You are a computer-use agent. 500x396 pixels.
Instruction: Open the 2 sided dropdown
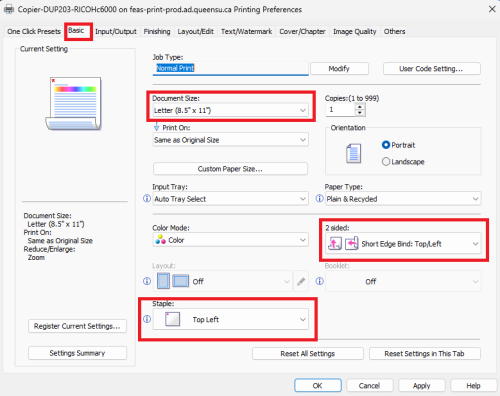(403, 244)
